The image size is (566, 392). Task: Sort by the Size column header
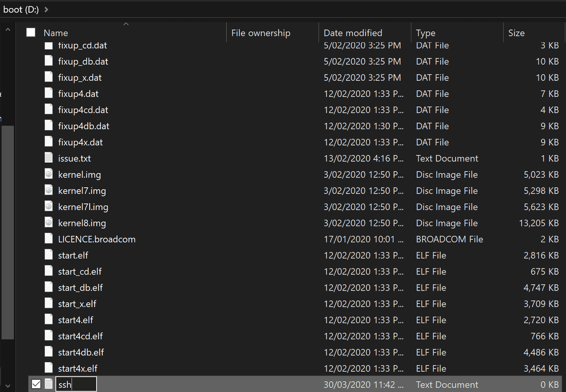(516, 33)
